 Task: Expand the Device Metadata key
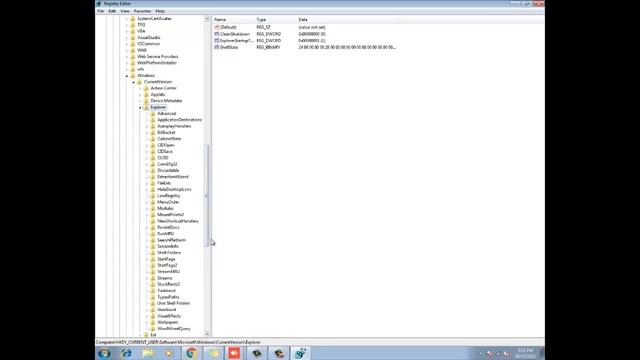tap(140, 101)
